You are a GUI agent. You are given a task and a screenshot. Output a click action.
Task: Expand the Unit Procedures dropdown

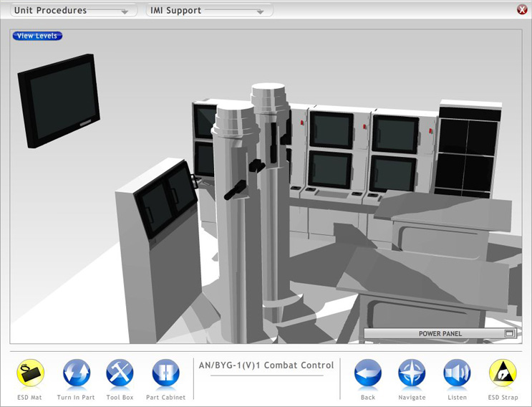(72, 11)
